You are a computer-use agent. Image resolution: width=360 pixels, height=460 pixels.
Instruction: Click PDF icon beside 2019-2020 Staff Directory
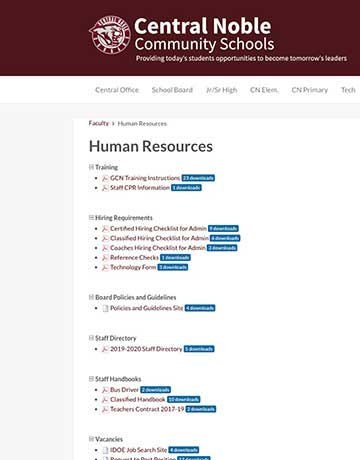coord(105,349)
